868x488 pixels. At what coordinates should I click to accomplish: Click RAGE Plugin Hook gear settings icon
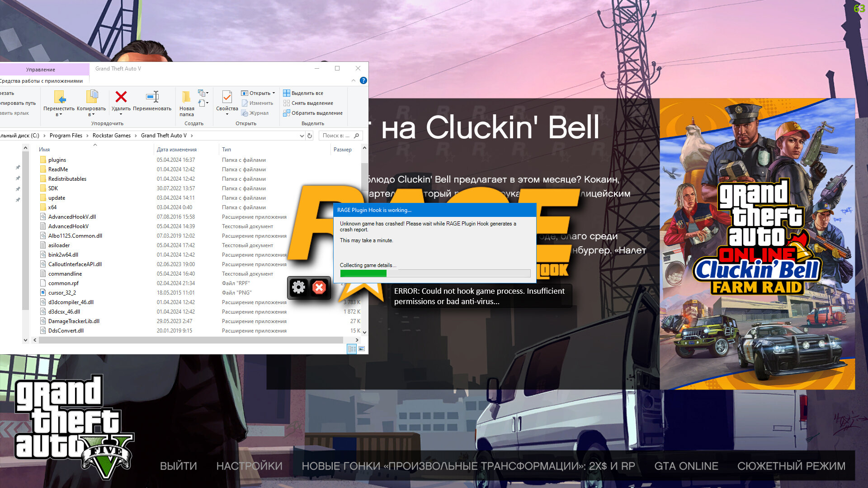click(298, 287)
